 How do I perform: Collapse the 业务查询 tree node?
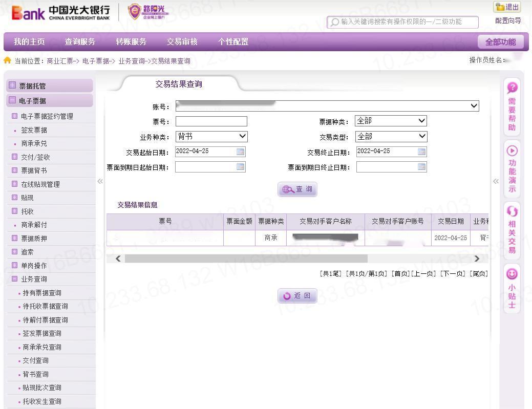(14, 279)
